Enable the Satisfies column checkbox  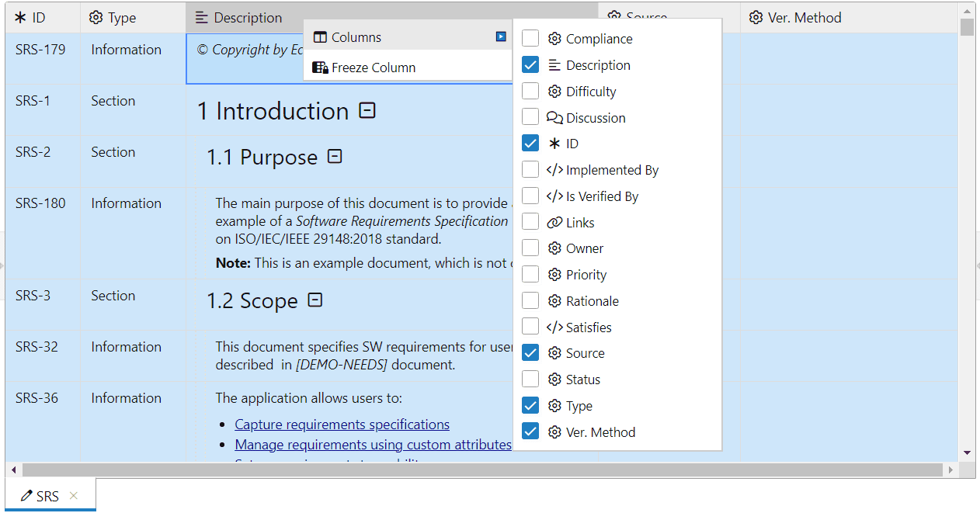pos(530,327)
